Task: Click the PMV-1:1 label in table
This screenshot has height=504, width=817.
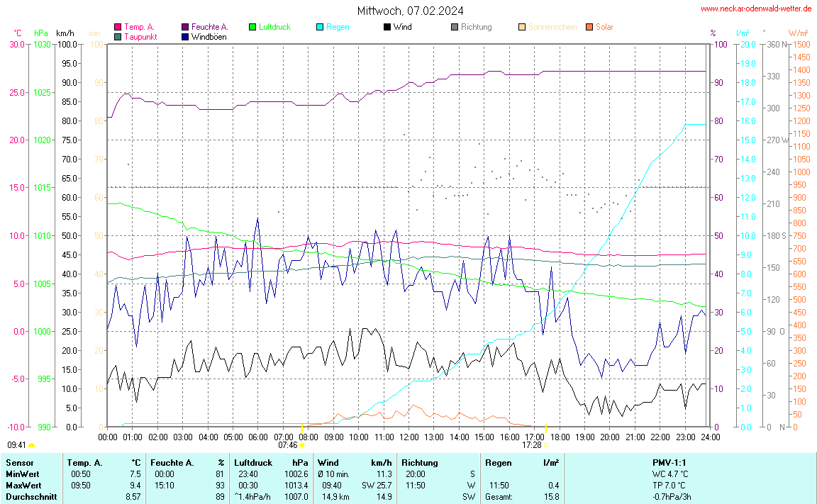Action: coord(670,463)
